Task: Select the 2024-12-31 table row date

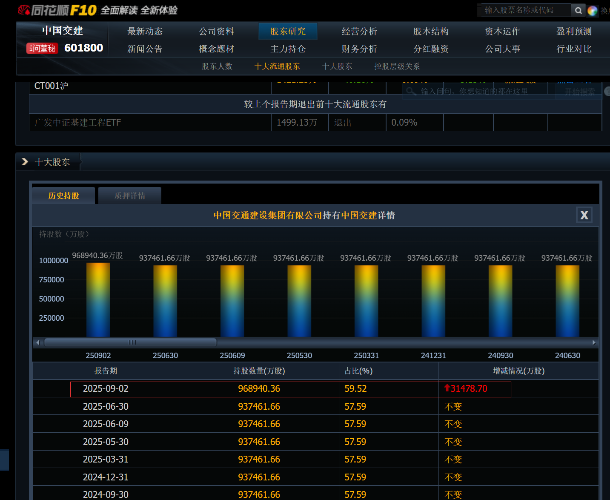Action: (x=105, y=477)
